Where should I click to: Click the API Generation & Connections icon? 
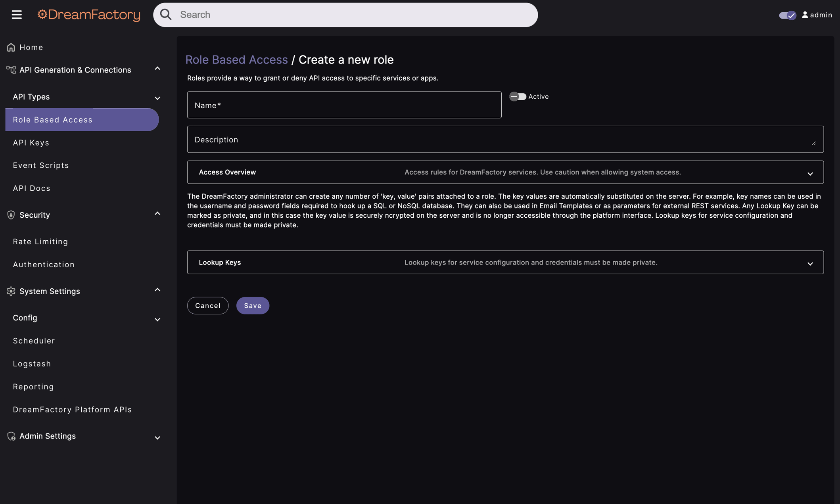[11, 70]
